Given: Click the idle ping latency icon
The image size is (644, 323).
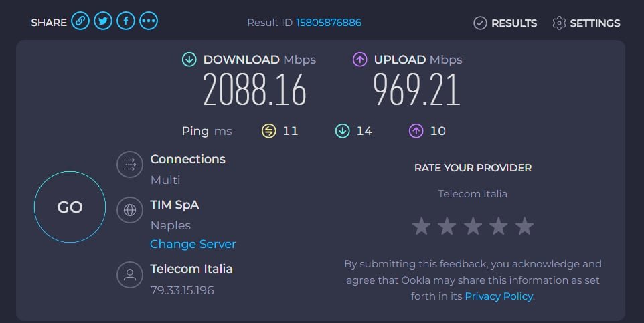Looking at the screenshot, I should (x=268, y=131).
